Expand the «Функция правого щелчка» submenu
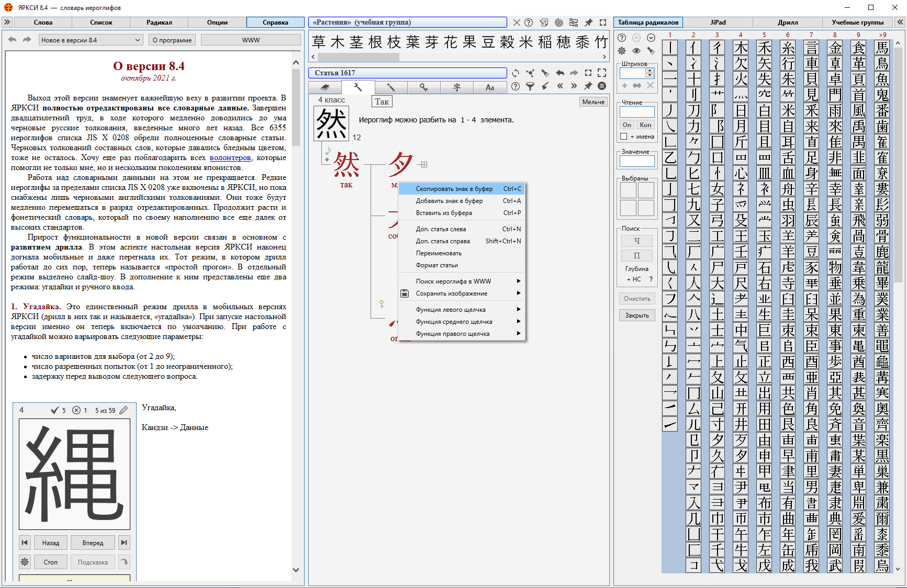This screenshot has width=907, height=588. click(462, 334)
